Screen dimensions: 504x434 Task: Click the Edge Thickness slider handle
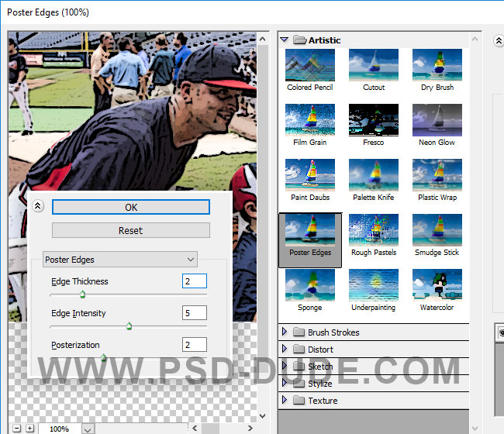click(83, 294)
